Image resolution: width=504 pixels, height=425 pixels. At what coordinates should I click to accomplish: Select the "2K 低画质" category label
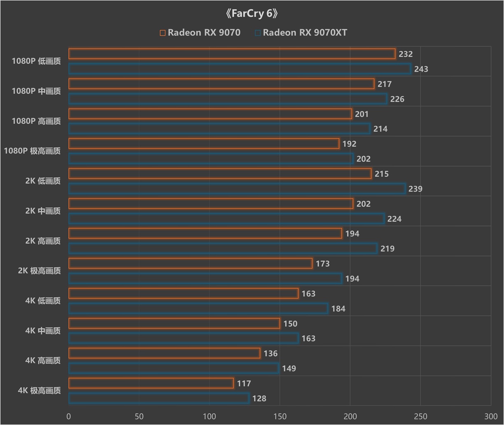43,181
